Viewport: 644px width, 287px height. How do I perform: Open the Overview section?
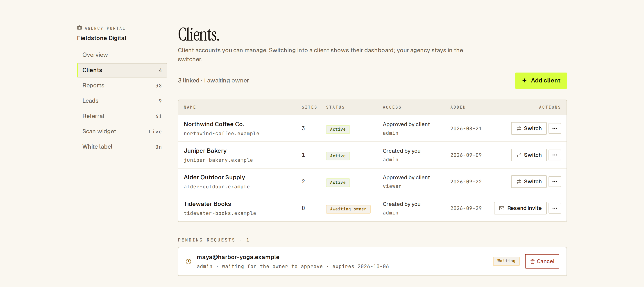(x=122, y=55)
